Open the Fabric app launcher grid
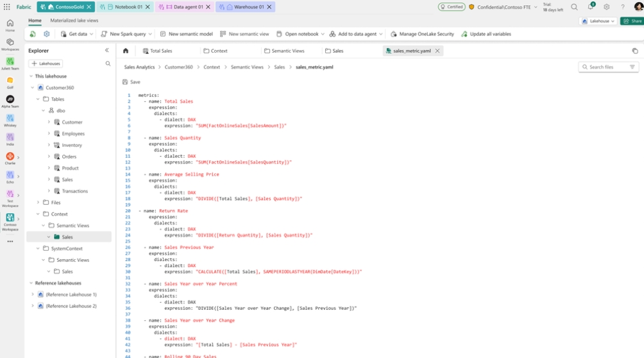 tap(6, 7)
